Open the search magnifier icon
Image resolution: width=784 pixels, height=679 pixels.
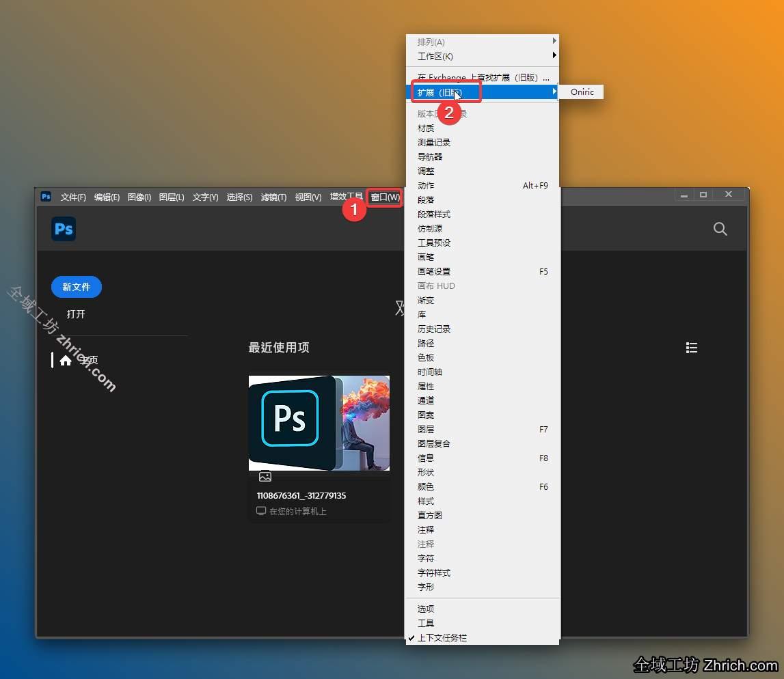(720, 229)
